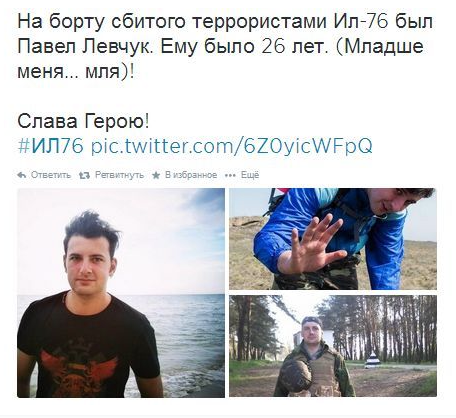The width and height of the screenshot is (456, 418).
Task: Click the tweet line containing 26 лет
Action: (x=220, y=46)
